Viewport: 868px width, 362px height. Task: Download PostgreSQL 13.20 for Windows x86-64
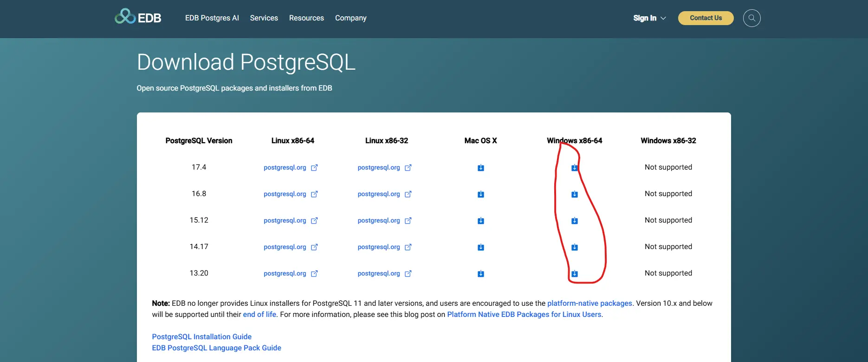tap(574, 274)
